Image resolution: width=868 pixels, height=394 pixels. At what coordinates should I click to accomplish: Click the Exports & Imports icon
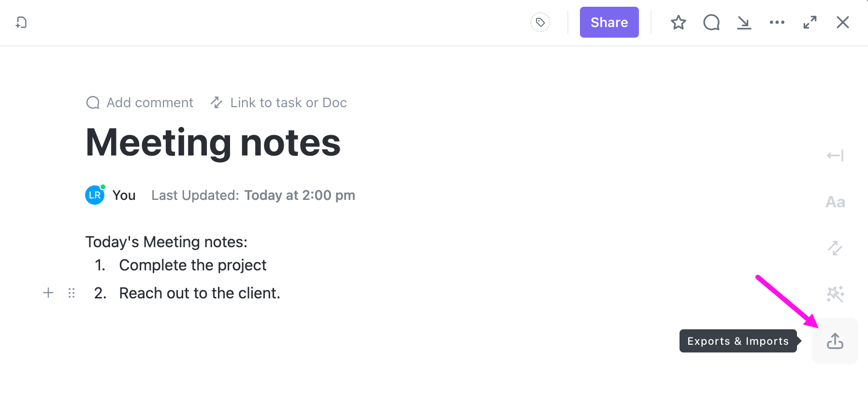[x=835, y=341]
